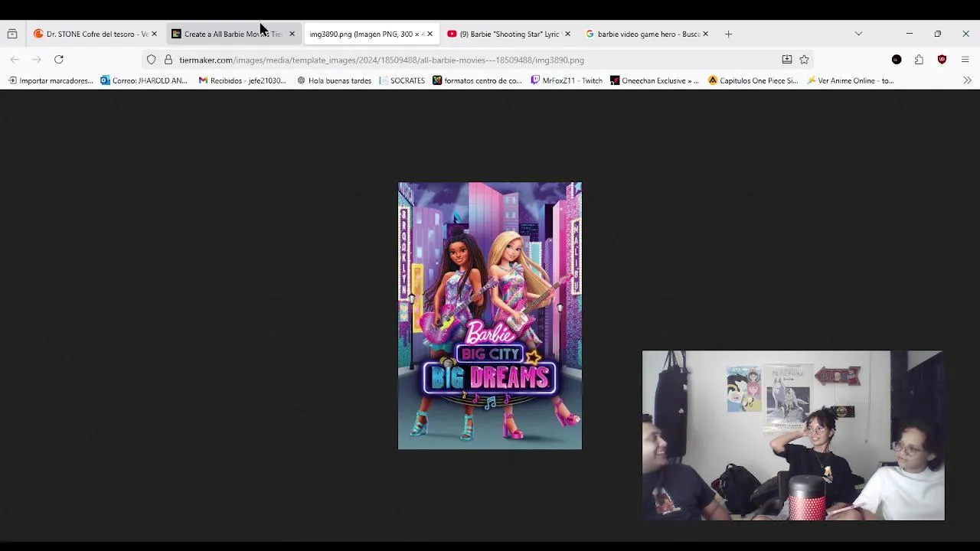Switch to Create a All Barbie Movies Tier tab
This screenshot has height=551, width=980.
(x=233, y=34)
